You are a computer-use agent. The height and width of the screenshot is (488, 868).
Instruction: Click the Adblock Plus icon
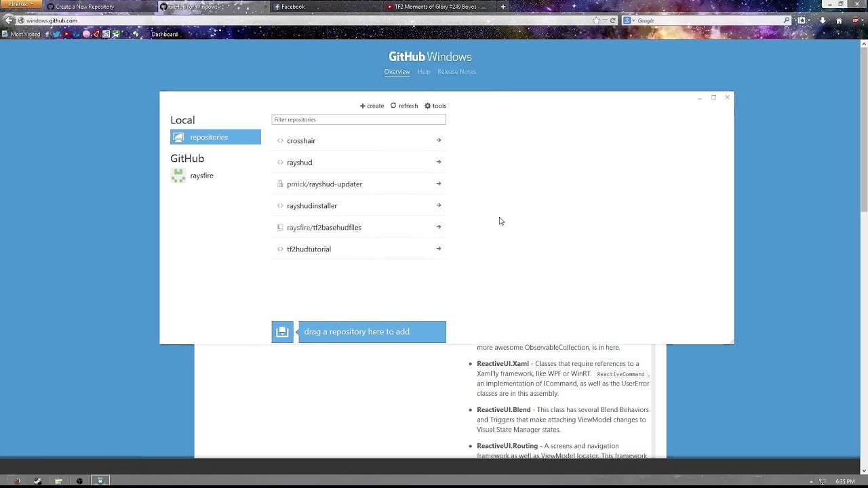pos(856,20)
